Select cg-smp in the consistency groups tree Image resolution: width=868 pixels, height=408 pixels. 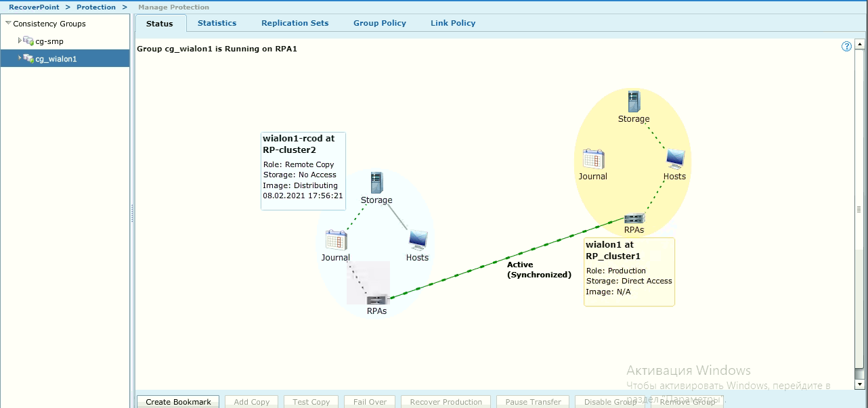click(x=49, y=41)
